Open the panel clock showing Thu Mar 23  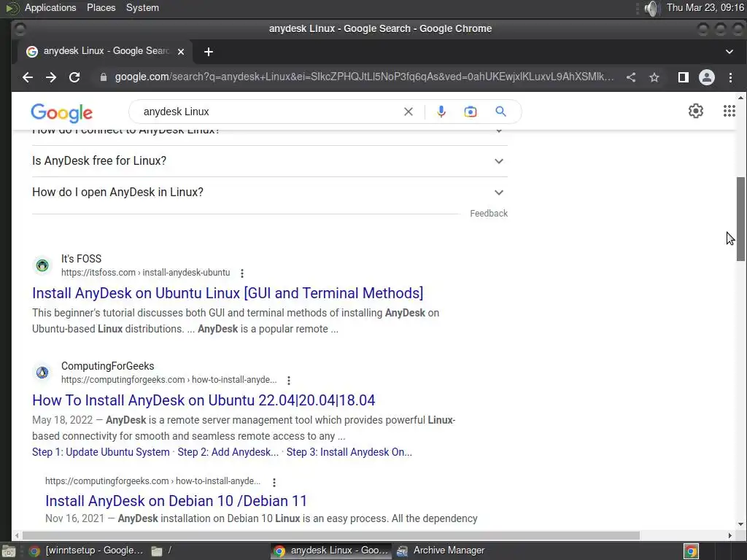[x=705, y=7]
